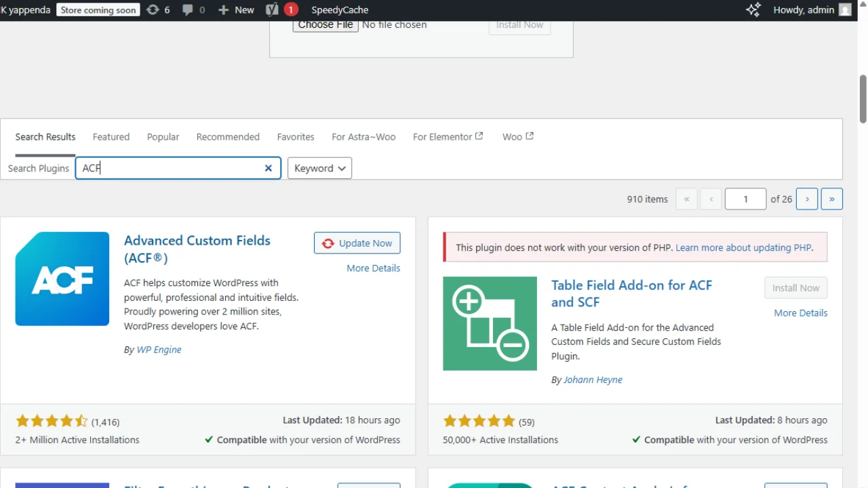868x488 pixels.
Task: Open the For Elementor external tab
Action: pyautogui.click(x=448, y=137)
